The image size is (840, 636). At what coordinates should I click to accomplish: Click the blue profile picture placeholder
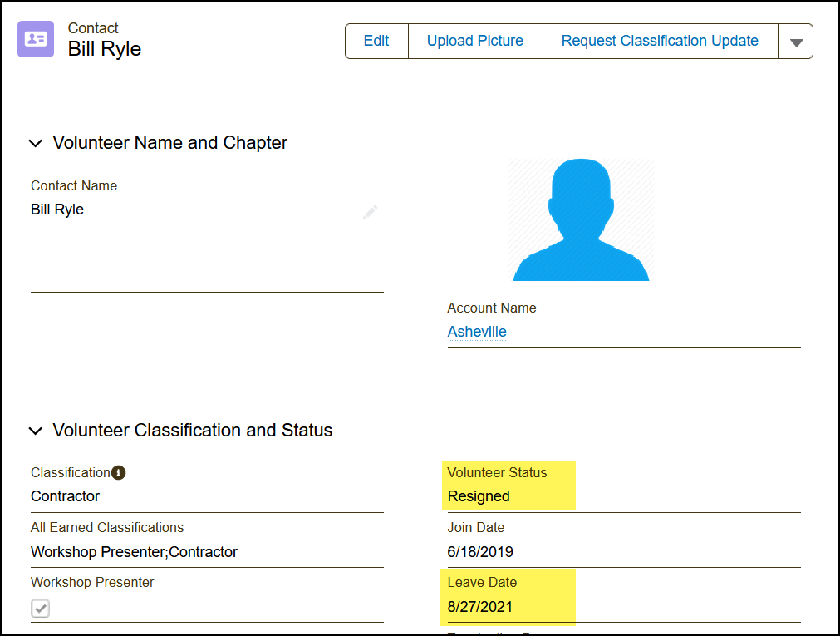581,220
